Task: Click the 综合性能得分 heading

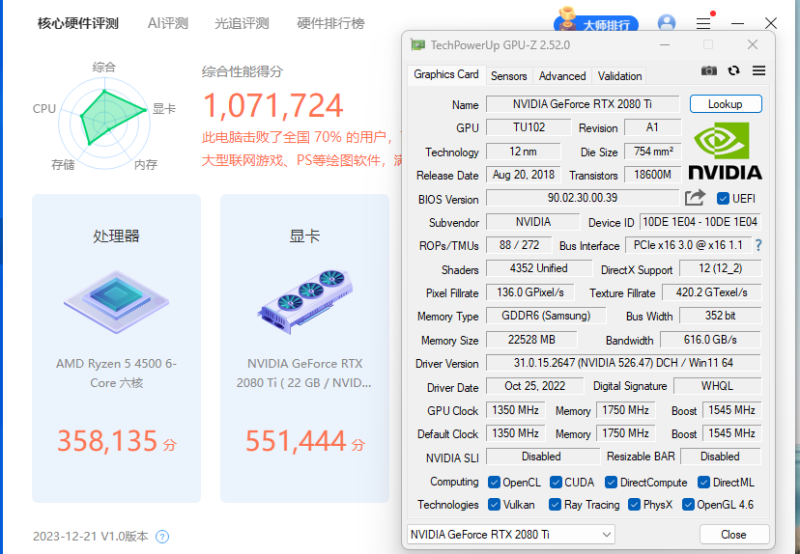Action: pos(242,71)
